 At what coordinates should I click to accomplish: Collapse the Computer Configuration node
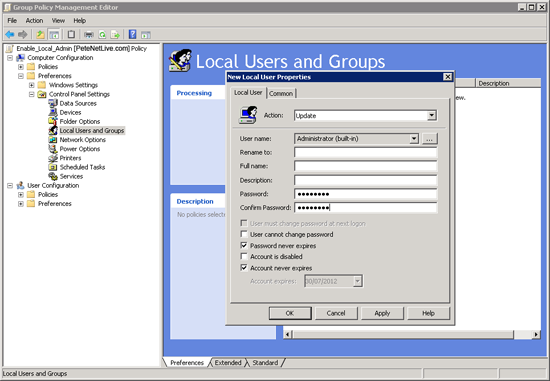10,58
